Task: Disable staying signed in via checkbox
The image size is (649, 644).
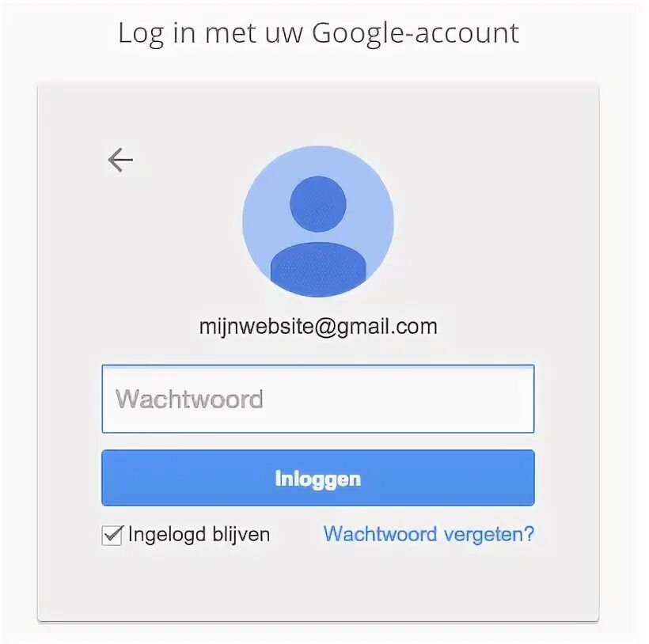Action: (x=112, y=536)
